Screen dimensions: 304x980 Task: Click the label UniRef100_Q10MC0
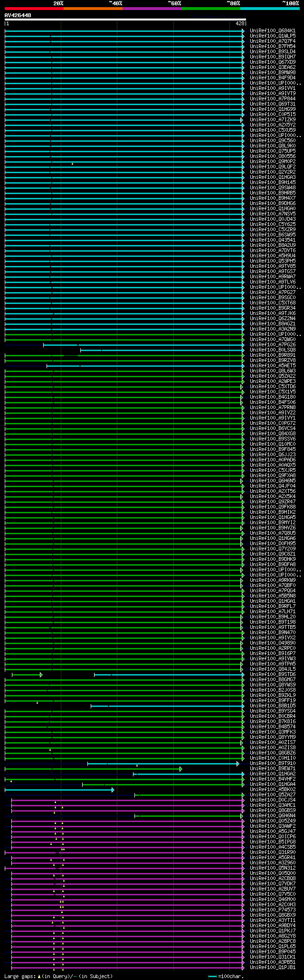click(x=273, y=444)
